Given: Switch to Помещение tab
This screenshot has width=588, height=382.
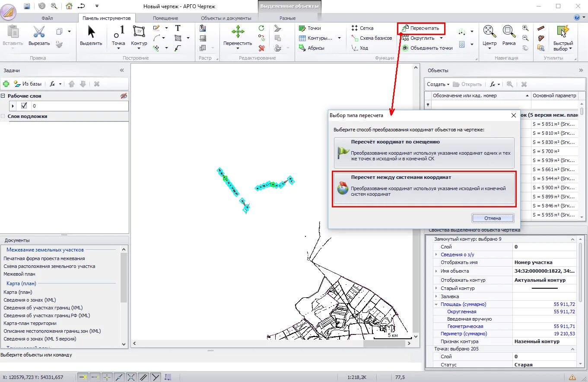Looking at the screenshot, I should click(x=165, y=18).
